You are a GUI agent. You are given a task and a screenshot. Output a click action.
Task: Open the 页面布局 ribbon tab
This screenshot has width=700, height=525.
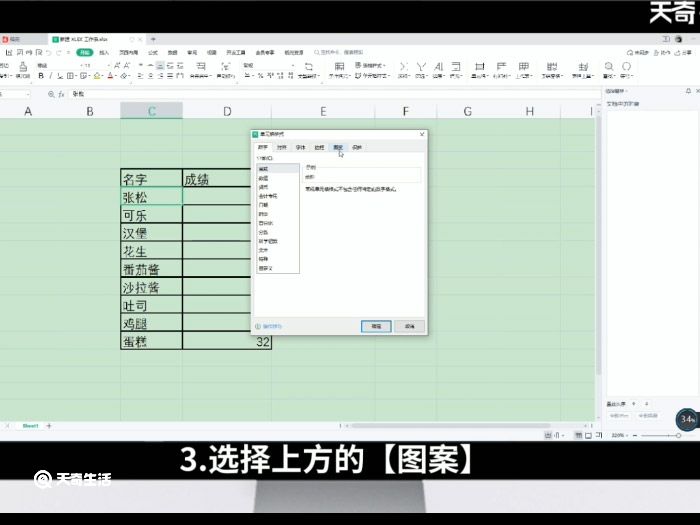click(129, 53)
